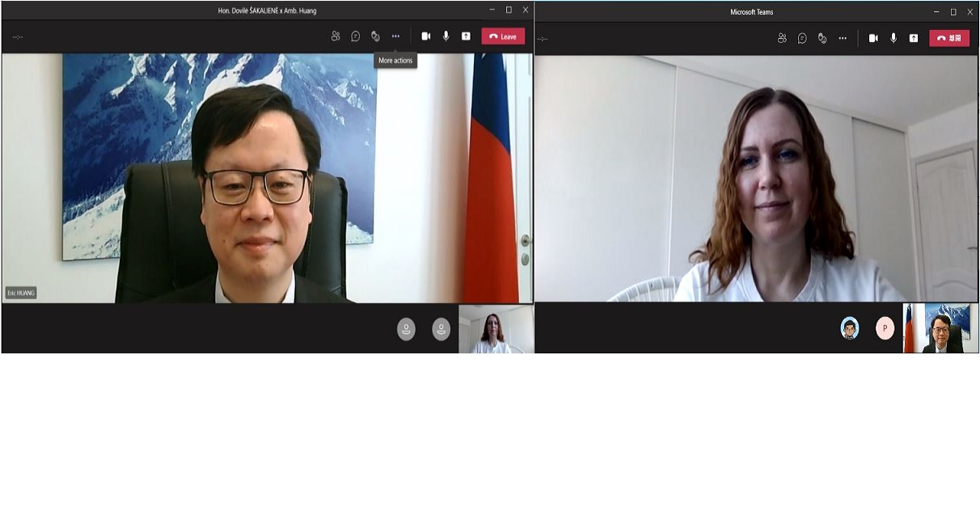Open the chat in the right Teams window

(802, 38)
